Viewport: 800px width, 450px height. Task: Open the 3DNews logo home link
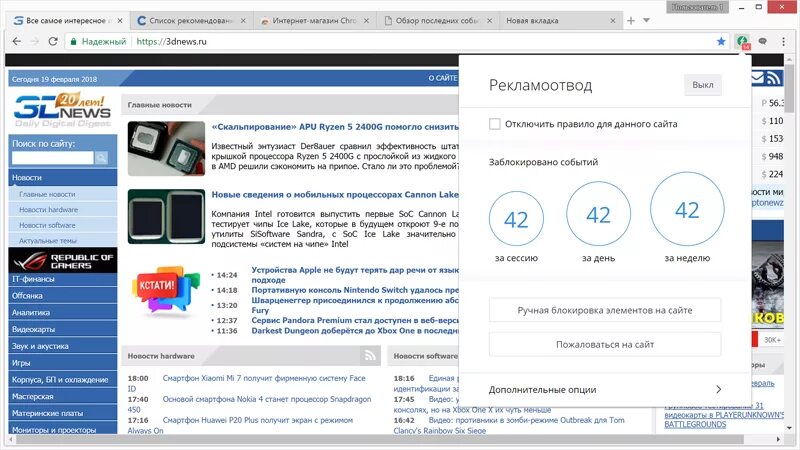point(62,110)
